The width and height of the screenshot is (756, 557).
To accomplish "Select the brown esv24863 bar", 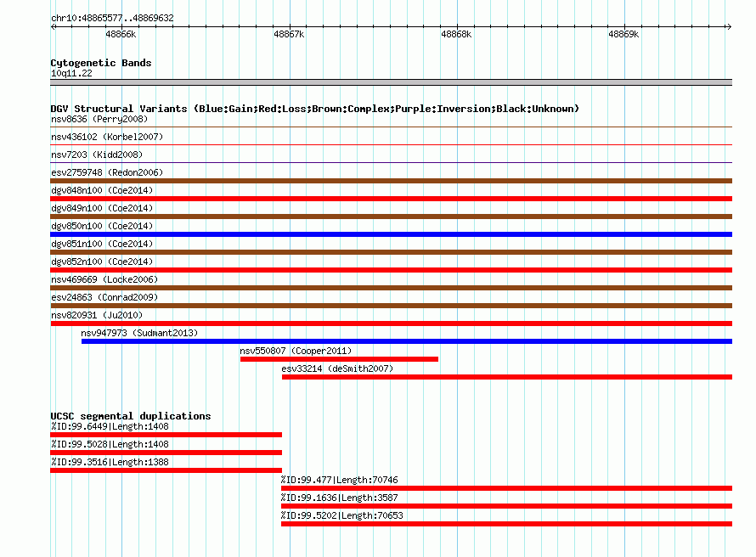I will [x=391, y=306].
